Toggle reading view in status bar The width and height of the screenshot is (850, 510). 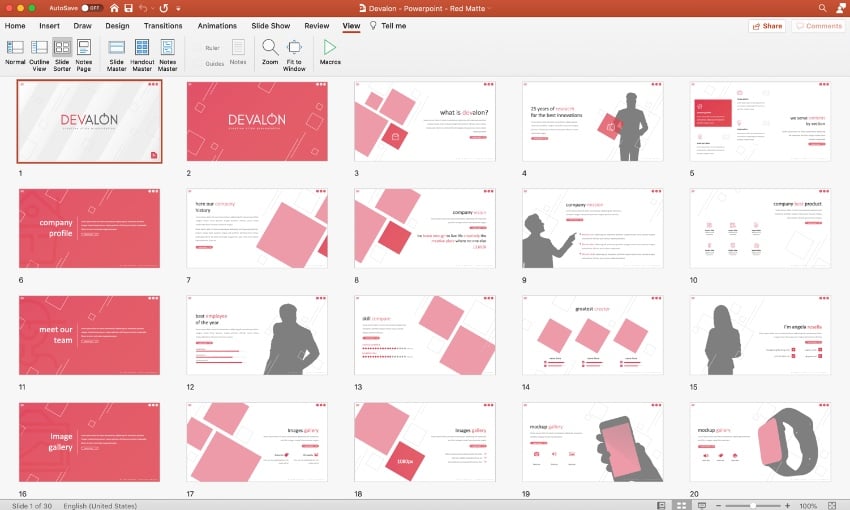click(702, 504)
